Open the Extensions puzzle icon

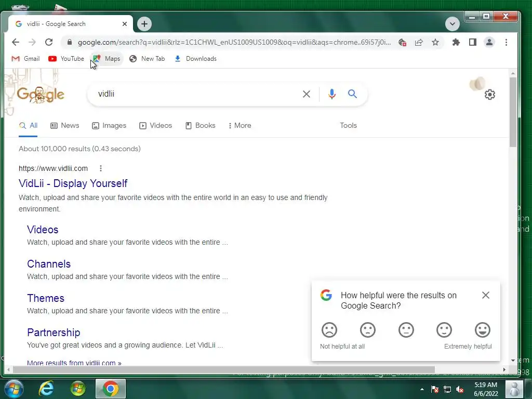[456, 42]
